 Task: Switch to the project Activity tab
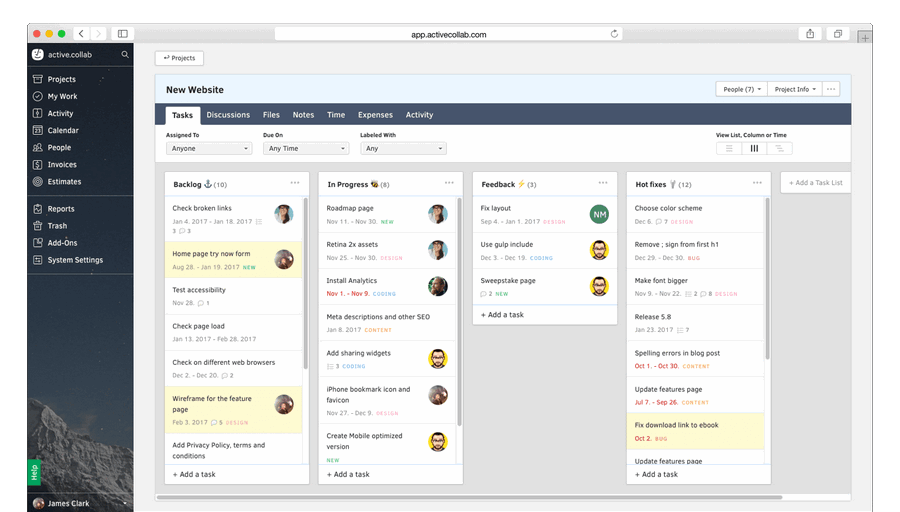pyautogui.click(x=420, y=115)
